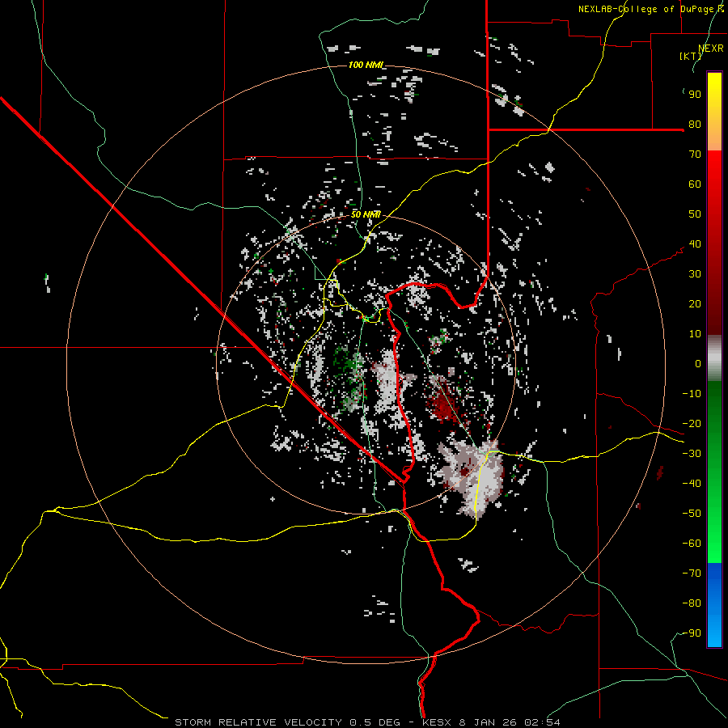This screenshot has height=728, width=728.
Task: Click the "NEXR" text near the color scale
Action: point(711,49)
